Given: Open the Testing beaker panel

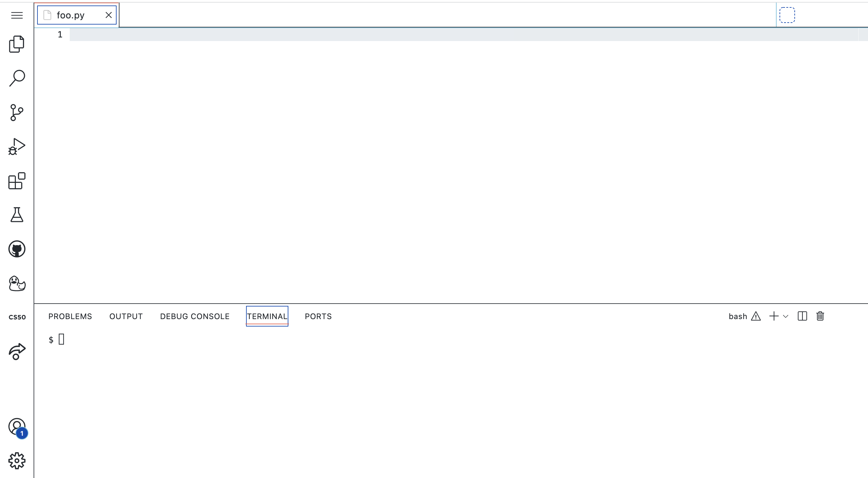Looking at the screenshot, I should tap(16, 215).
